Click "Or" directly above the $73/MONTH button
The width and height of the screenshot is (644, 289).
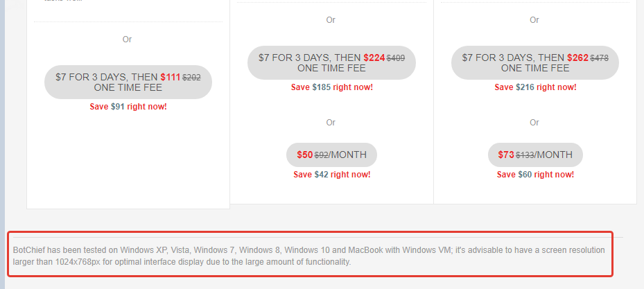(x=534, y=123)
